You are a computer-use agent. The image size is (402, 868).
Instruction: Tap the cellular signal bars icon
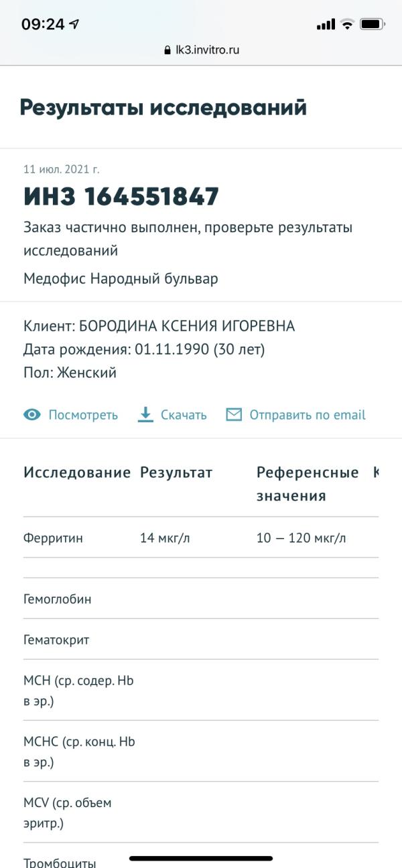(326, 25)
